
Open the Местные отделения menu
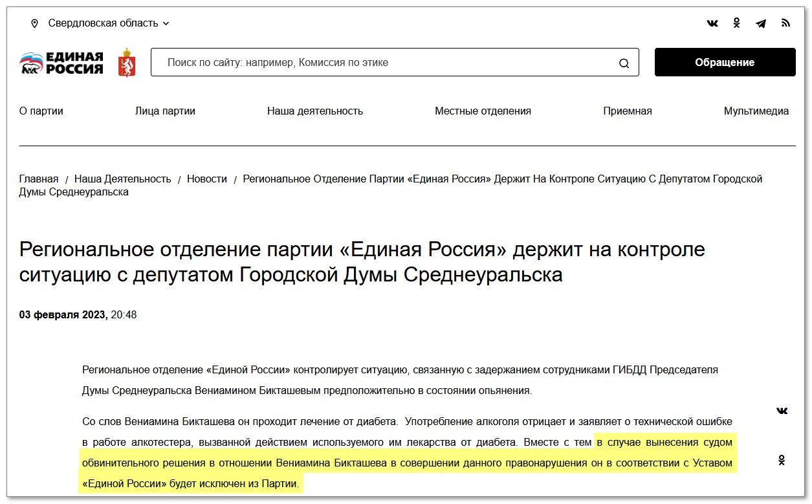pos(483,111)
